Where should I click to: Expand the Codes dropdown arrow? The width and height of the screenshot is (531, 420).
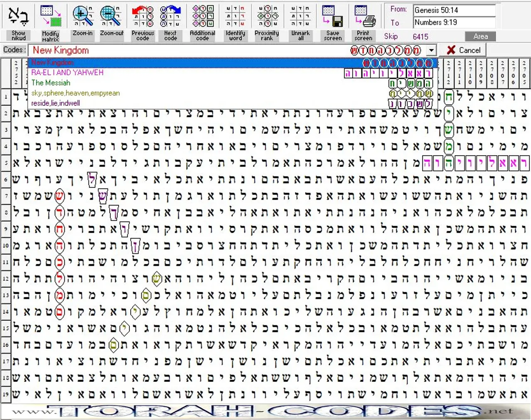click(432, 50)
